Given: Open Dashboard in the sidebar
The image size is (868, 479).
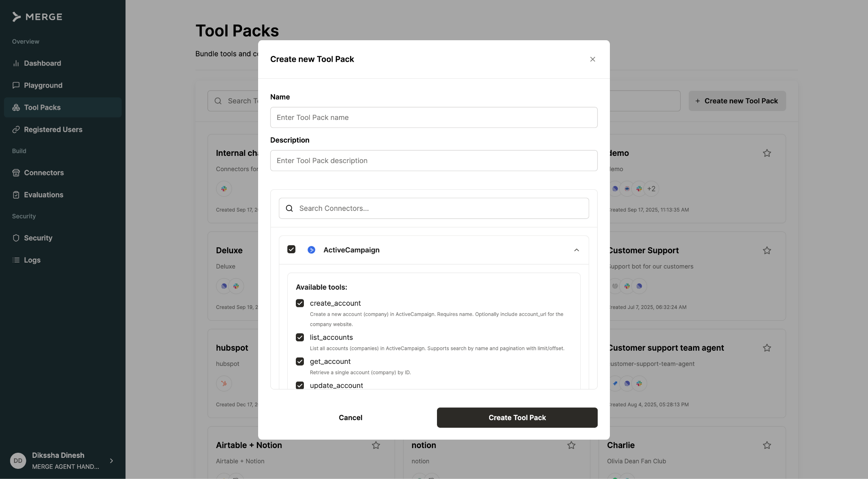Looking at the screenshot, I should click(x=63, y=63).
